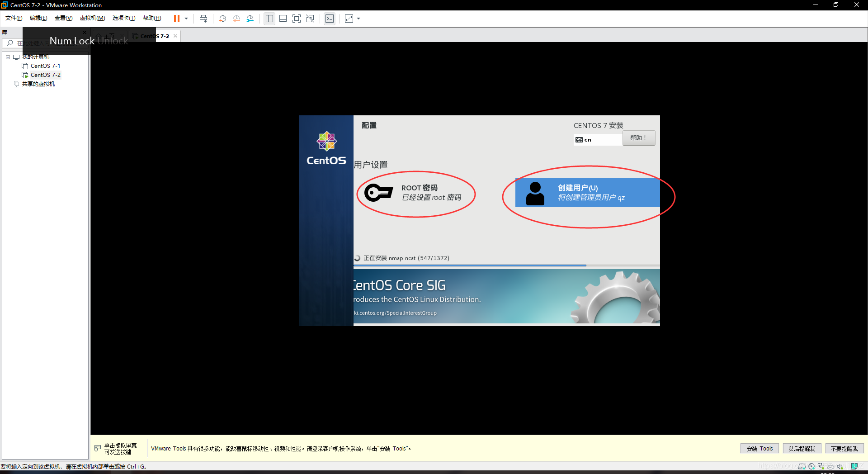Select CentOS 7-2 in the library
868x474 pixels.
(45, 75)
